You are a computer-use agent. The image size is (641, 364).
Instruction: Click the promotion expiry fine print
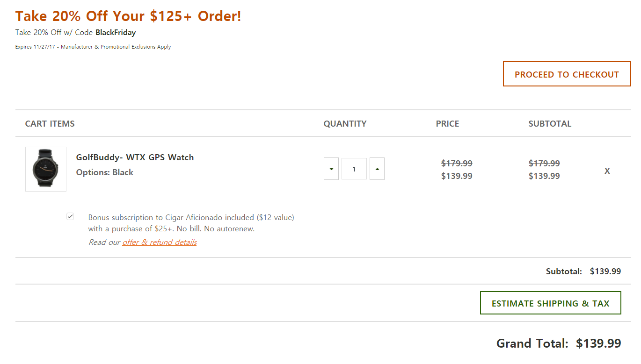(x=93, y=47)
